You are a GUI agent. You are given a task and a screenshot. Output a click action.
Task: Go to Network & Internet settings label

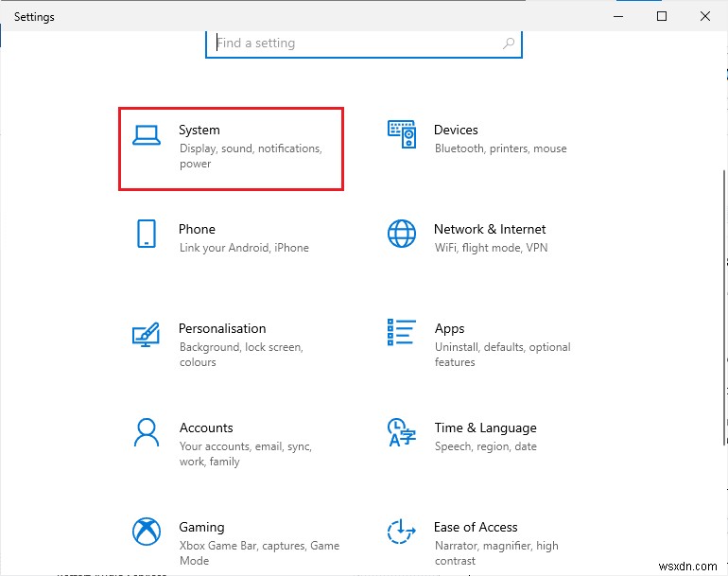coord(490,229)
